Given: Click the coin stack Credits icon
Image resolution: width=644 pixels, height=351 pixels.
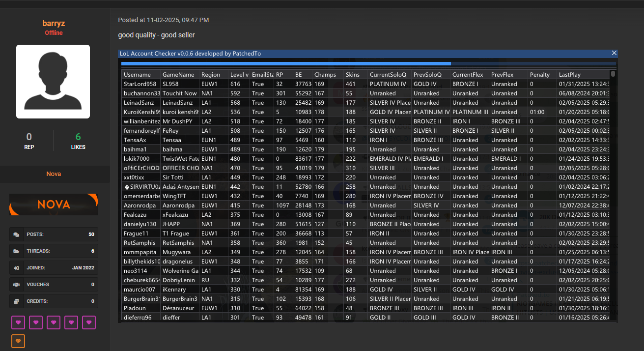Looking at the screenshot, I should [17, 301].
